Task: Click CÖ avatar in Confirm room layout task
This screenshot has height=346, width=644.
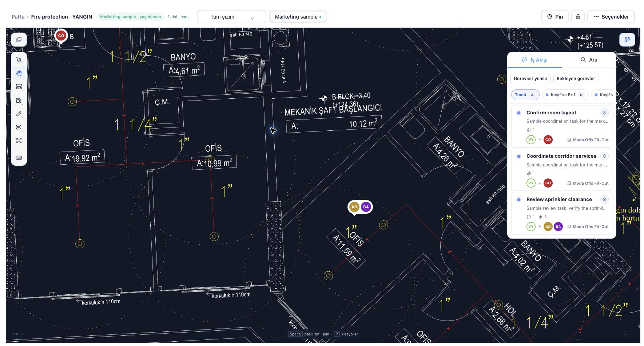Action: pyautogui.click(x=548, y=139)
